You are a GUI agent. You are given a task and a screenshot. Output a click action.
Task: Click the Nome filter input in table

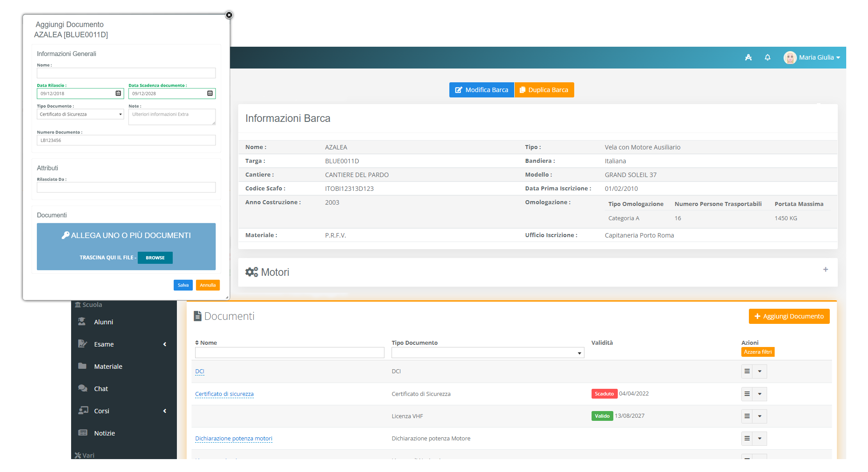click(x=290, y=353)
